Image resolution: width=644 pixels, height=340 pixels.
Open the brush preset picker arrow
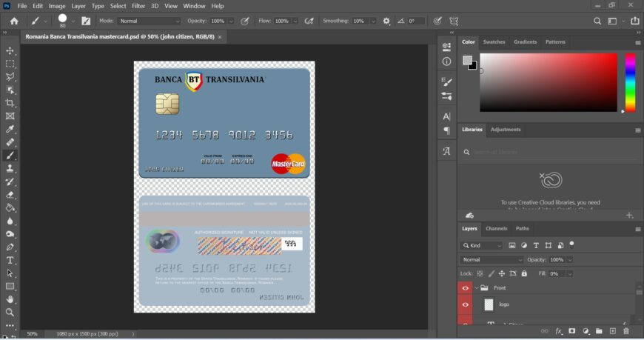point(73,21)
